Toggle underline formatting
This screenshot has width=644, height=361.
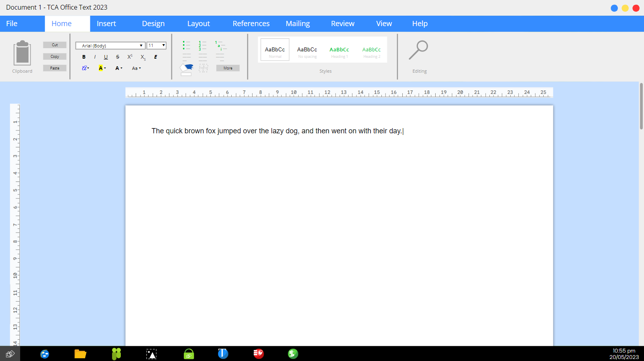tap(106, 57)
